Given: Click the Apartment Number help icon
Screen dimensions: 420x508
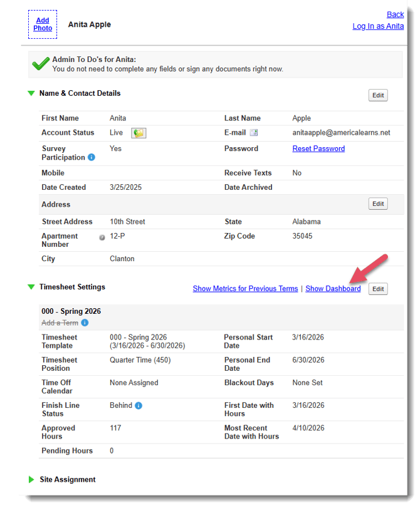Looking at the screenshot, I should point(102,237).
